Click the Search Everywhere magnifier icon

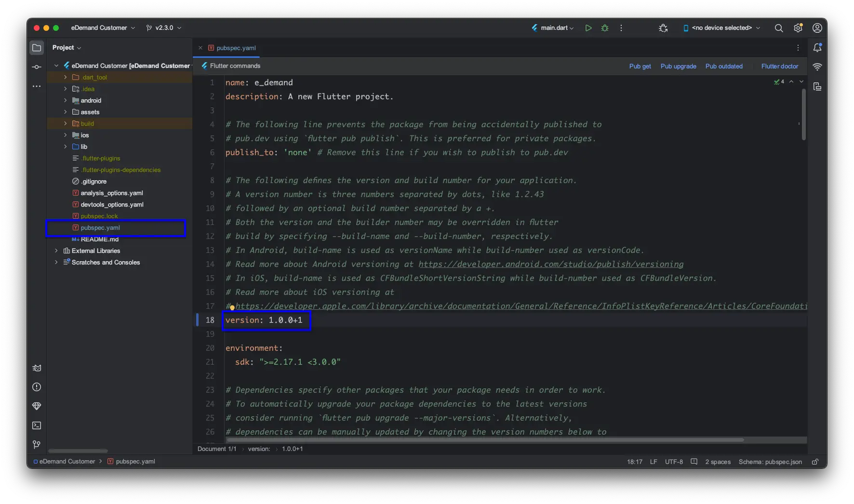tap(778, 28)
